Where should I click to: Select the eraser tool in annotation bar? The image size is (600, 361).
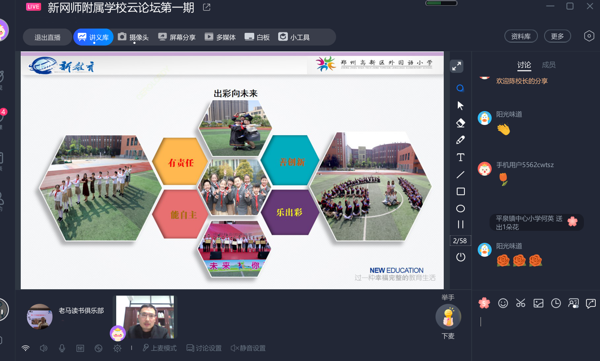(x=460, y=123)
